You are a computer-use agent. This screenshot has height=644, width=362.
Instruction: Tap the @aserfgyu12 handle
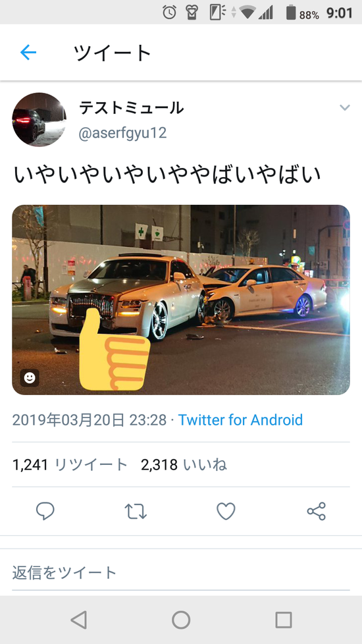pos(122,134)
